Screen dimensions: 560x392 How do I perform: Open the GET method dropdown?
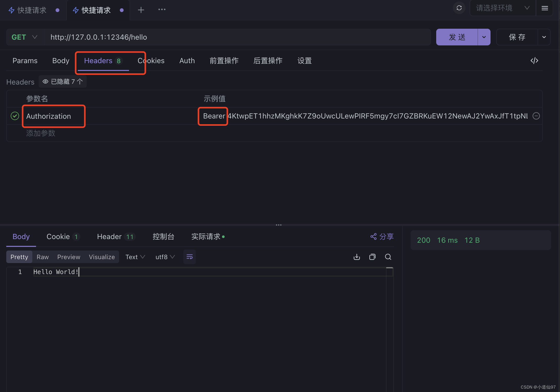click(25, 37)
